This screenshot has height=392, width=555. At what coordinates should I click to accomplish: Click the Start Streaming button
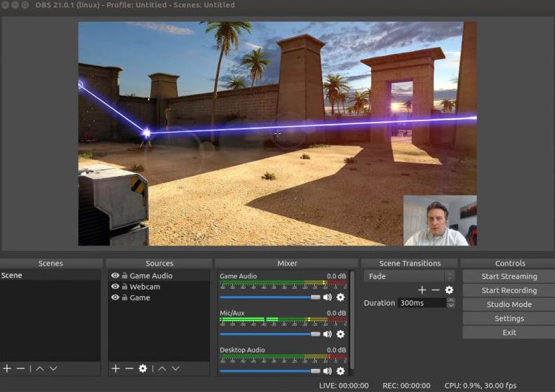click(x=509, y=276)
